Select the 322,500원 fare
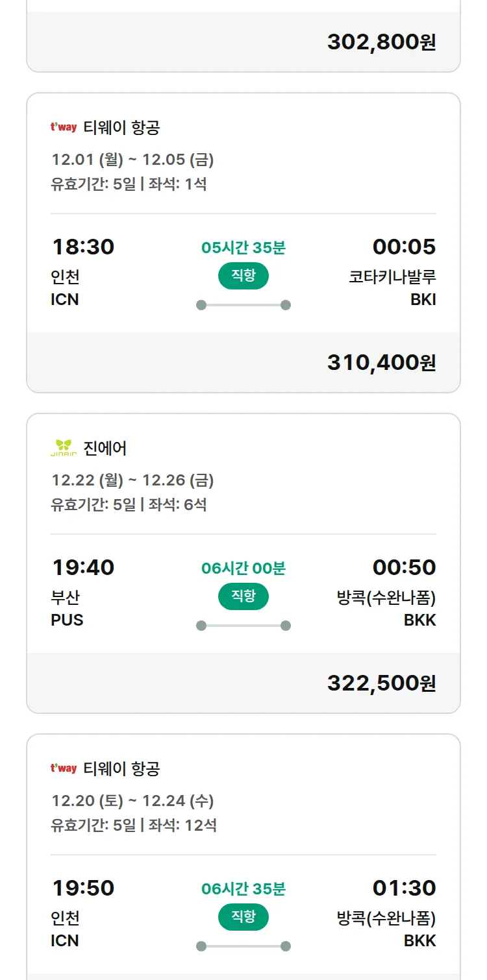 381,683
